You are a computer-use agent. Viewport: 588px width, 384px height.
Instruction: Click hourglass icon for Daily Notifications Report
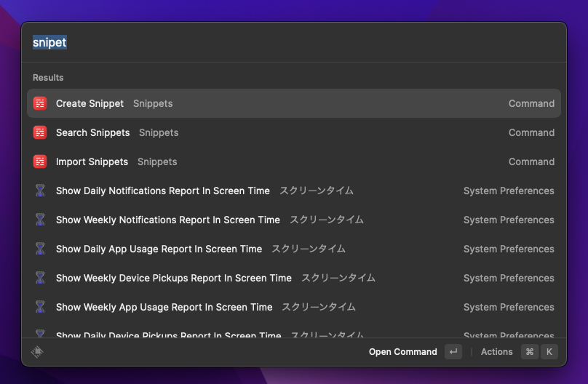[x=40, y=191]
